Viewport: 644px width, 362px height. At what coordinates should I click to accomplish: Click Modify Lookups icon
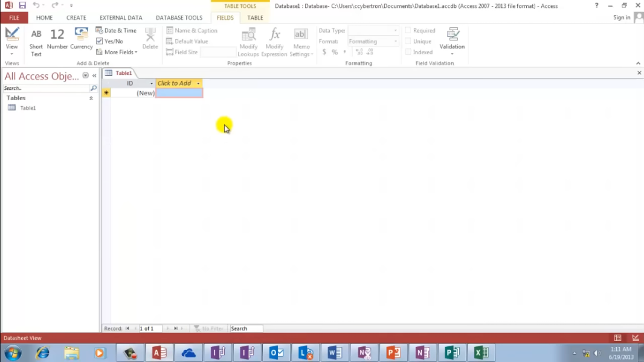248,34
